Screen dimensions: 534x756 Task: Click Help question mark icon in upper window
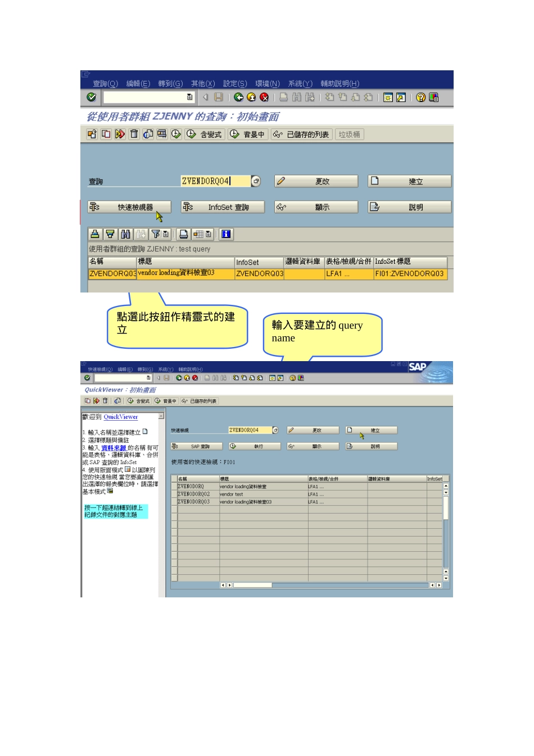(421, 97)
